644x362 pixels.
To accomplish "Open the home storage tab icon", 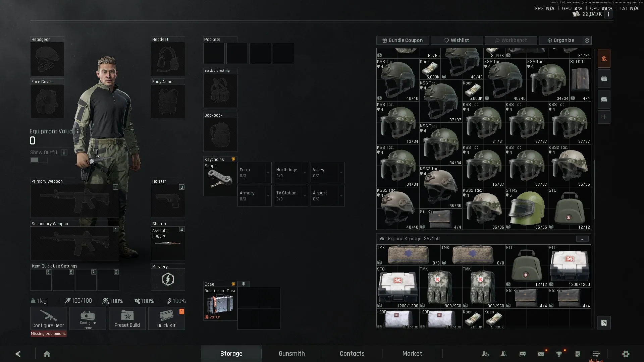I will pyautogui.click(x=604, y=59).
